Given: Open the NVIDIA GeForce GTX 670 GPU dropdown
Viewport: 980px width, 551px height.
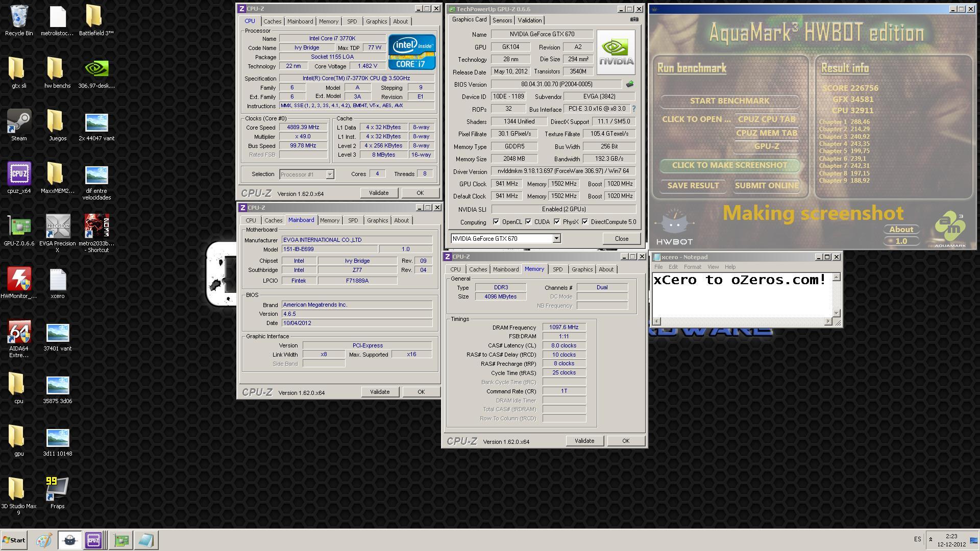Looking at the screenshot, I should pos(556,238).
